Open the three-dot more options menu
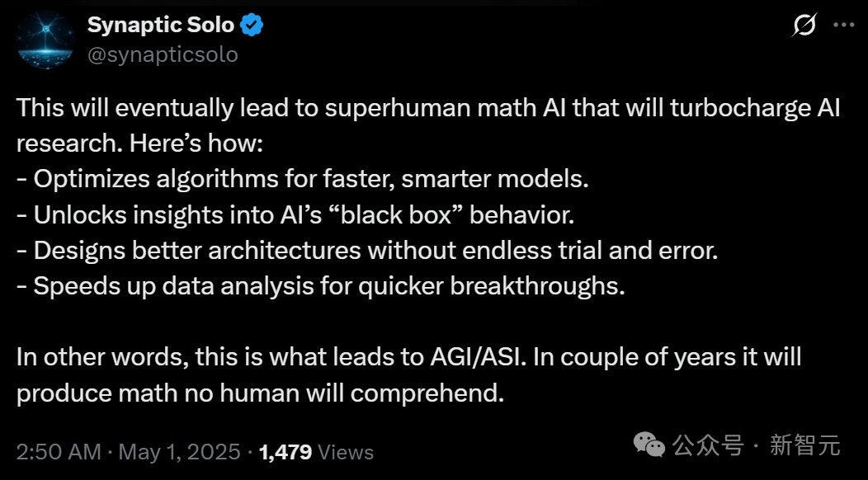Viewport: 868px width, 480px height. click(844, 25)
